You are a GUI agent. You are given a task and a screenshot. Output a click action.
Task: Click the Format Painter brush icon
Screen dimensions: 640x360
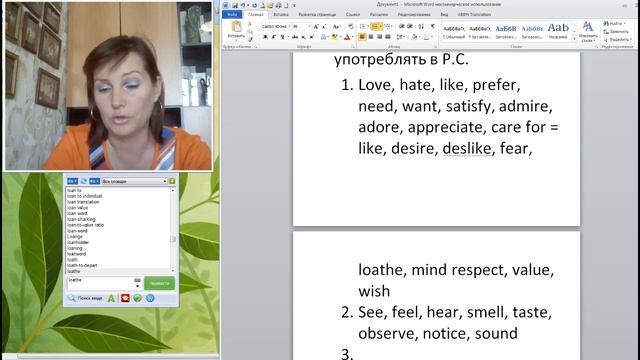(250, 40)
